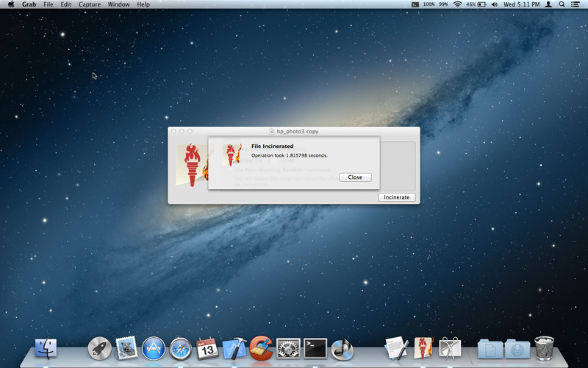Launch Safari from the Dock
Screen dimensions: 588x368
[x=180, y=348]
